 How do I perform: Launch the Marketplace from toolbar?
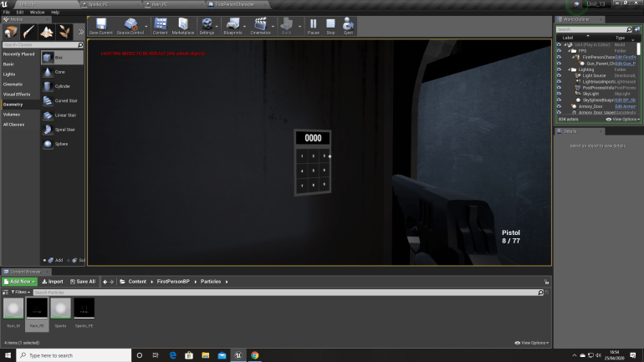(183, 26)
